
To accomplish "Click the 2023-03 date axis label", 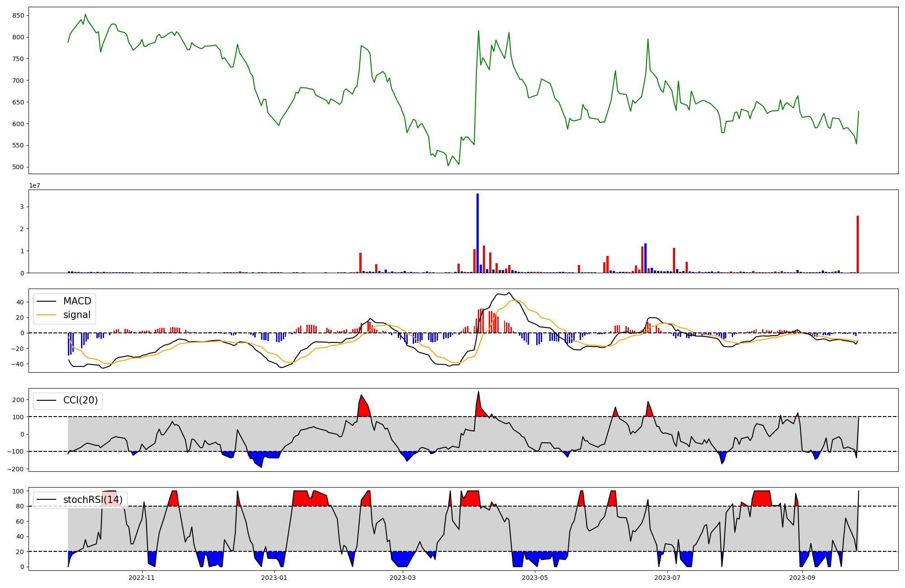I will pyautogui.click(x=402, y=578).
